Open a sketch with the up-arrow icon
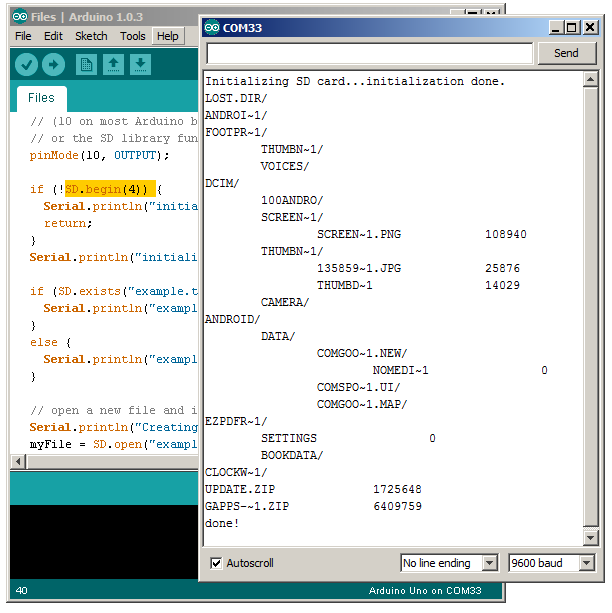The image size is (612, 613). tap(113, 65)
